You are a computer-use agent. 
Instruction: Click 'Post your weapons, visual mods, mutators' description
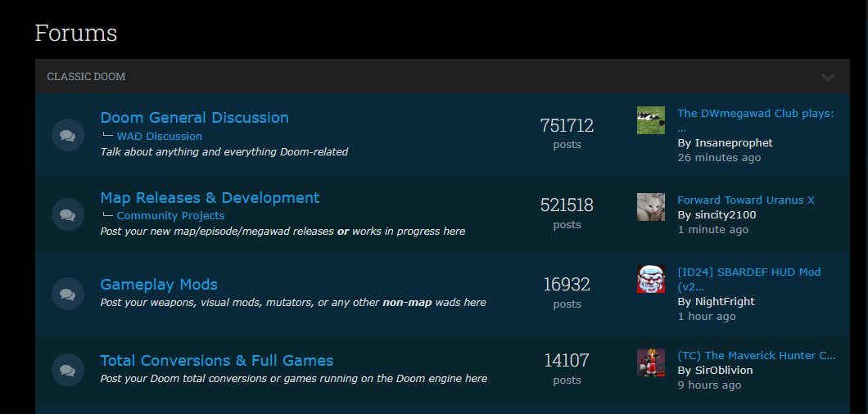(293, 303)
